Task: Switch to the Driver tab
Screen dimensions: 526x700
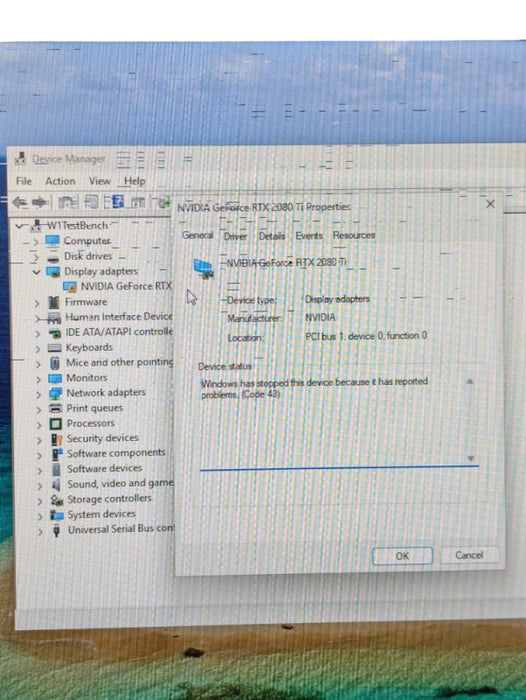Action: tap(235, 236)
